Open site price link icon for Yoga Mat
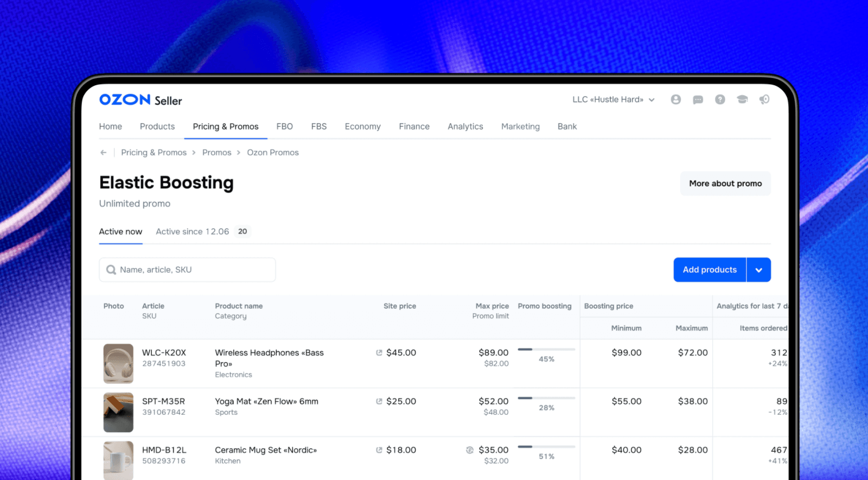The image size is (868, 480). point(379,401)
